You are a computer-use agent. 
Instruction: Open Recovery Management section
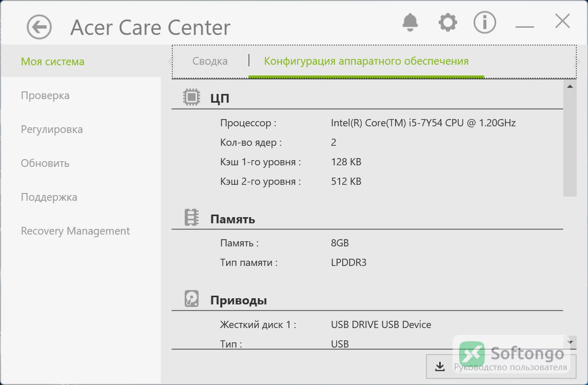[75, 231]
